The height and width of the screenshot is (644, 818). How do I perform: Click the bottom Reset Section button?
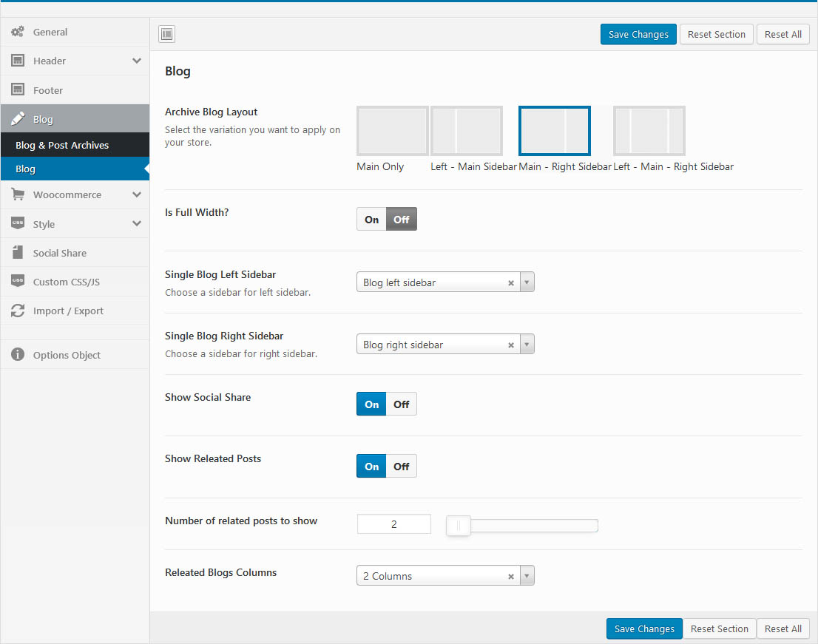click(719, 628)
